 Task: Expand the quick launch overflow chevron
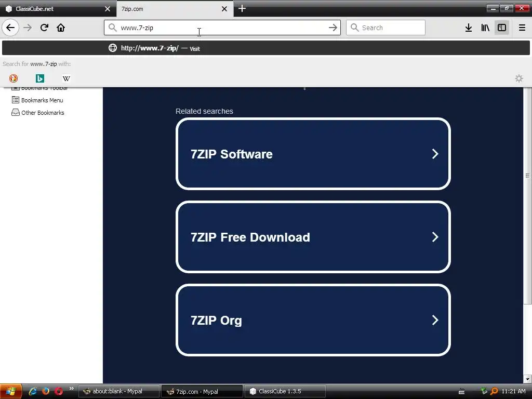point(71,389)
